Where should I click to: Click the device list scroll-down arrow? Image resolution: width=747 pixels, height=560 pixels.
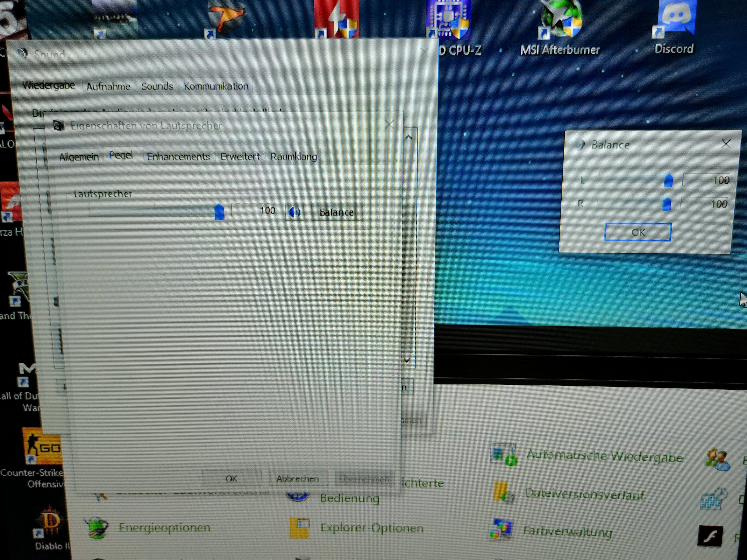(x=407, y=360)
